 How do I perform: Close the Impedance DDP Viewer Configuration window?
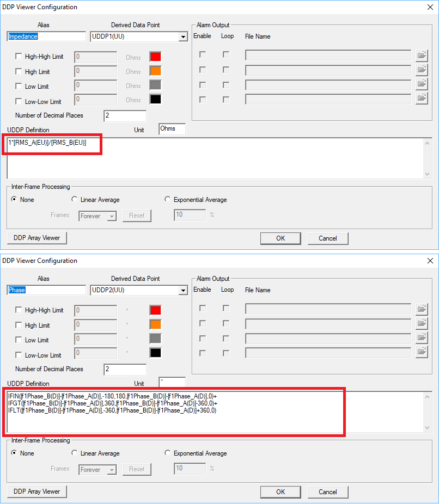pos(430,7)
